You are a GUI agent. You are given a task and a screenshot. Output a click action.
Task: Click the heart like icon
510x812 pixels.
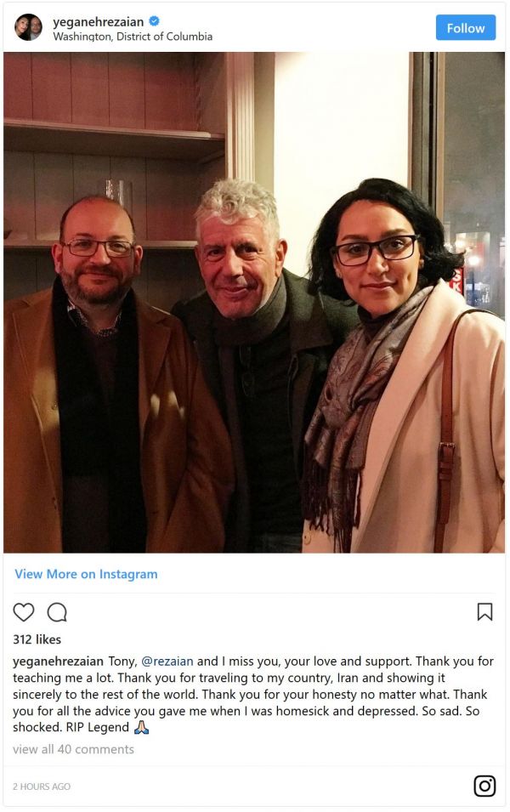(23, 612)
